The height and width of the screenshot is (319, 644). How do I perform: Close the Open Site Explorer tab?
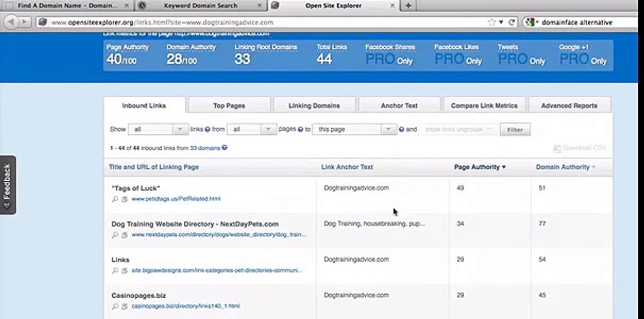pyautogui.click(x=392, y=6)
